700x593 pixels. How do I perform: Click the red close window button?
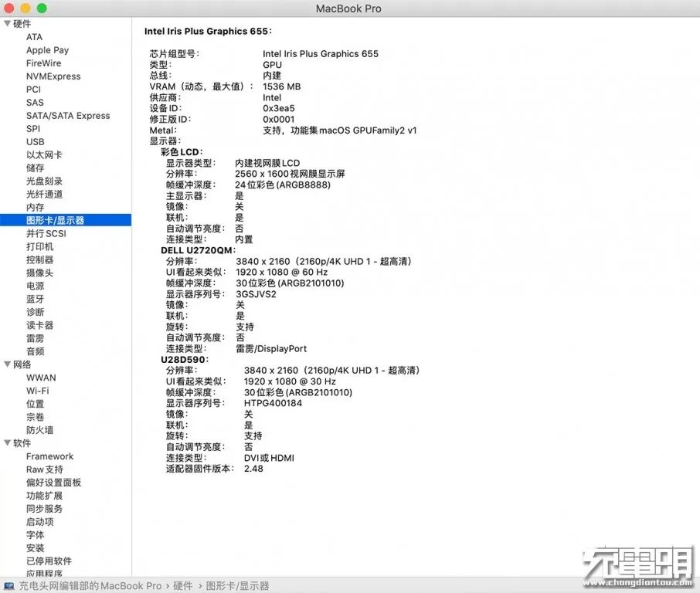8,8
